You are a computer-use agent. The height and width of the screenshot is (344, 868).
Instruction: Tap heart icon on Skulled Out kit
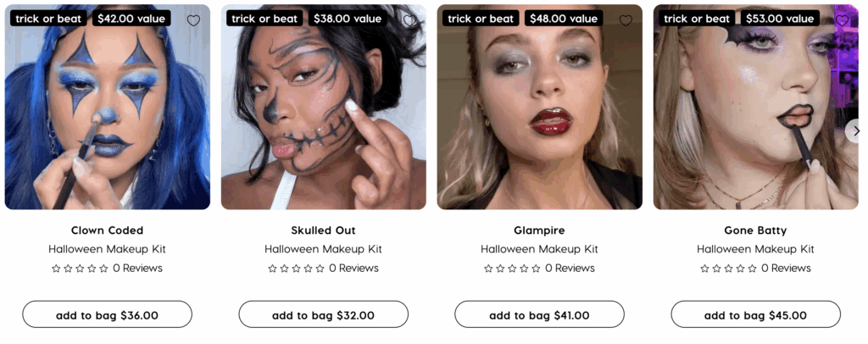409,20
